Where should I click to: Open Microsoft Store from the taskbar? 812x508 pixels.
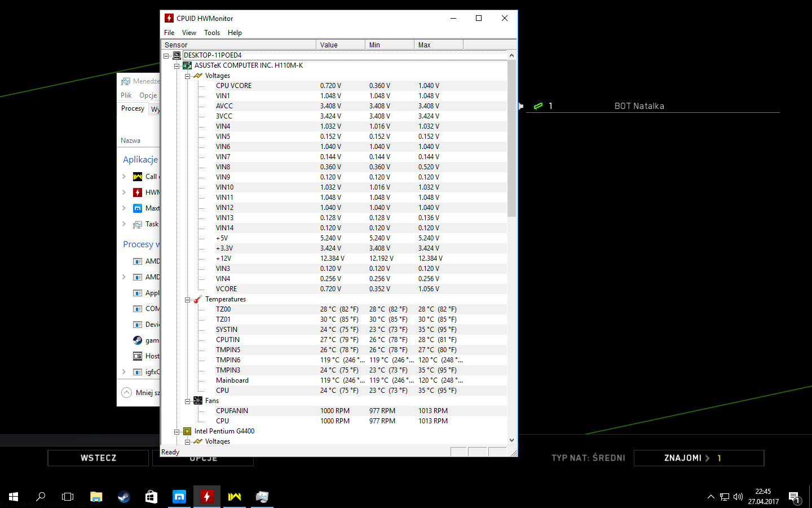[151, 497]
